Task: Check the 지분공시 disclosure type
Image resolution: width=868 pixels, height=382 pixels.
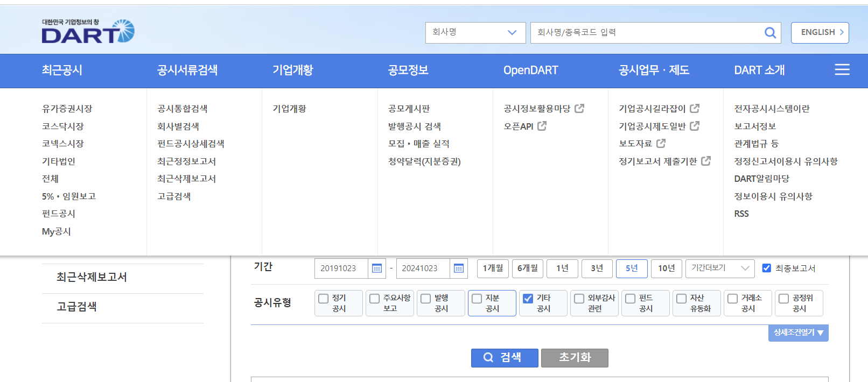Action: (477, 298)
